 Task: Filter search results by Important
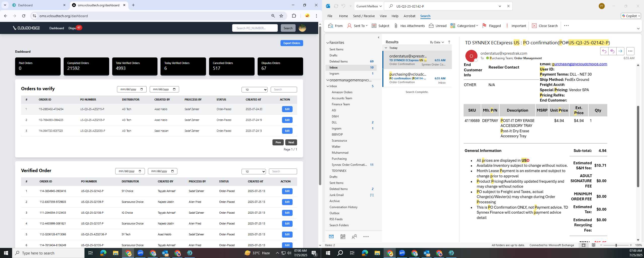[516, 26]
